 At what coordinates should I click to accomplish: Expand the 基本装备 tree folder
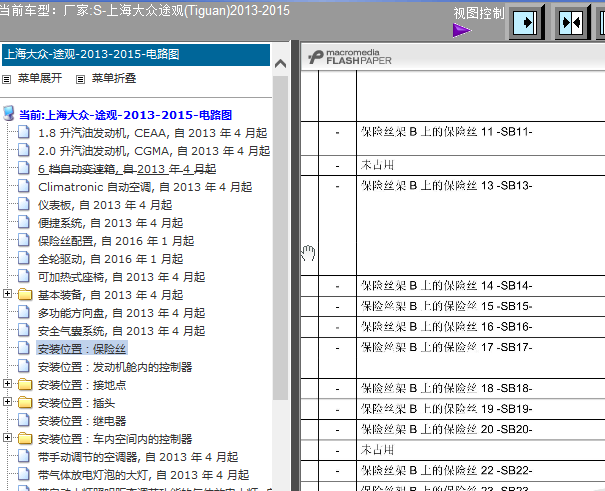tap(7, 294)
